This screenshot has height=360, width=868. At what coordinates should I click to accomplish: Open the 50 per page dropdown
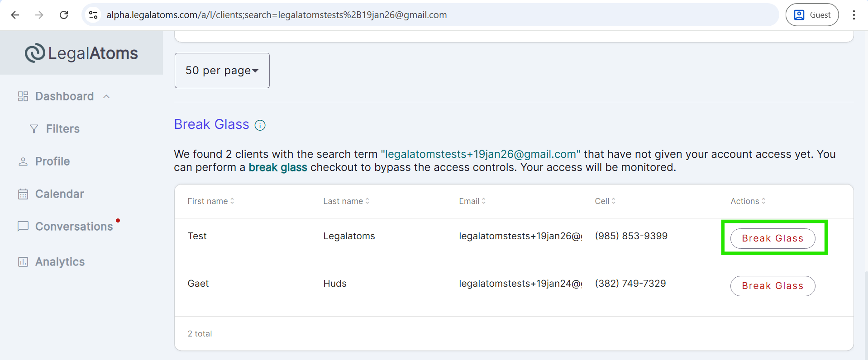point(222,71)
